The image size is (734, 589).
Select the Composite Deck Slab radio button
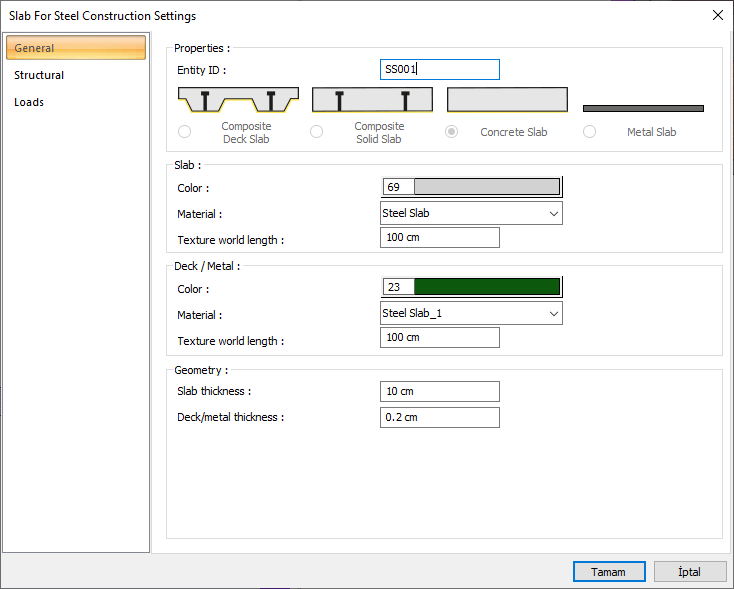click(x=184, y=132)
